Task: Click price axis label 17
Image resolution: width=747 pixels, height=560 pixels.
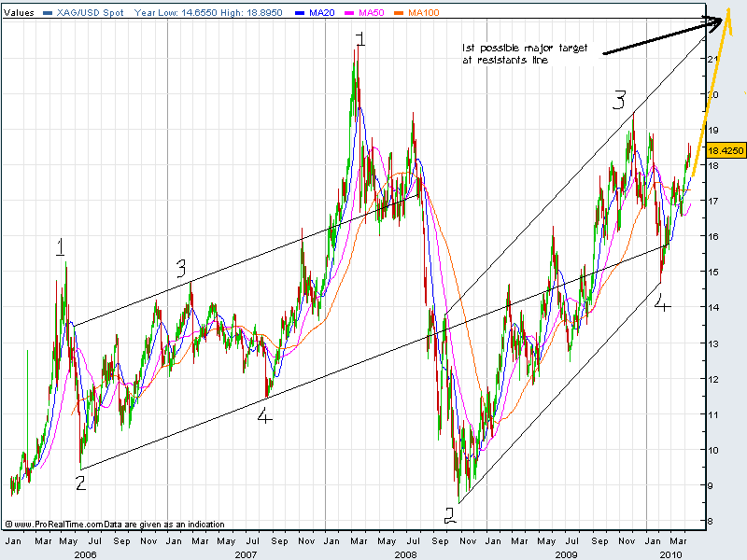Action: (x=713, y=201)
